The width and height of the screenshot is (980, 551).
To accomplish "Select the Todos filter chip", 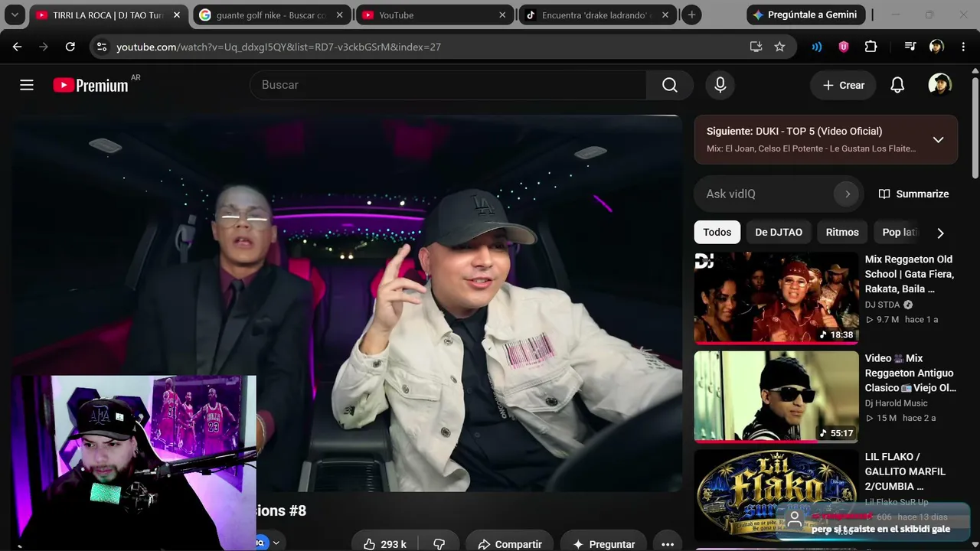I will click(x=717, y=232).
